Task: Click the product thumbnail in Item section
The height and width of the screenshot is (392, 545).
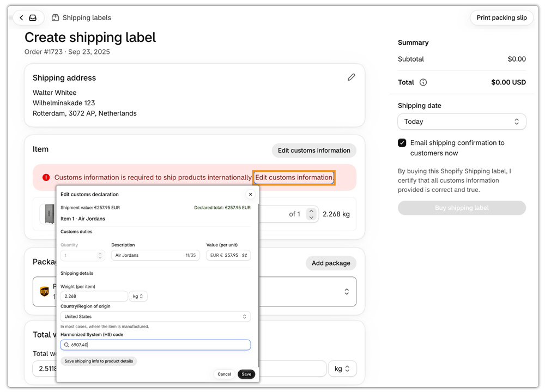Action: [x=49, y=214]
